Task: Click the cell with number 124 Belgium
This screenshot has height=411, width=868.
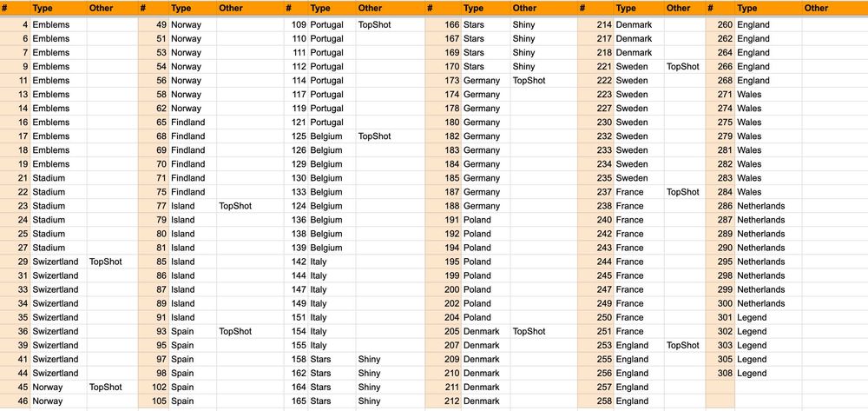Action: pyautogui.click(x=296, y=206)
